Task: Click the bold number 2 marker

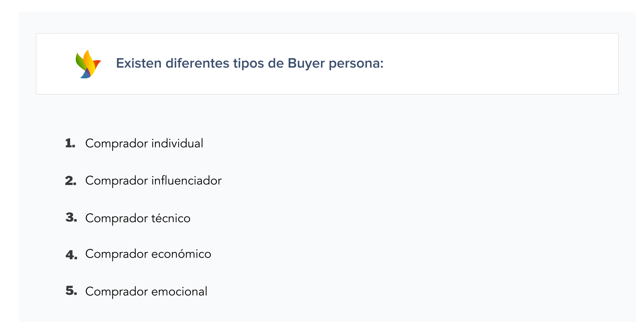Action: [x=70, y=181]
